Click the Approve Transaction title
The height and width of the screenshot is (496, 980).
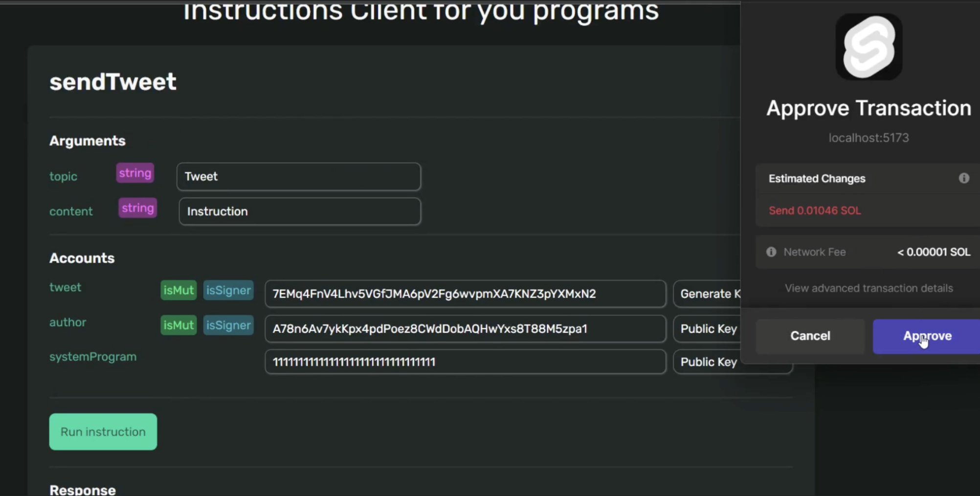click(x=869, y=108)
